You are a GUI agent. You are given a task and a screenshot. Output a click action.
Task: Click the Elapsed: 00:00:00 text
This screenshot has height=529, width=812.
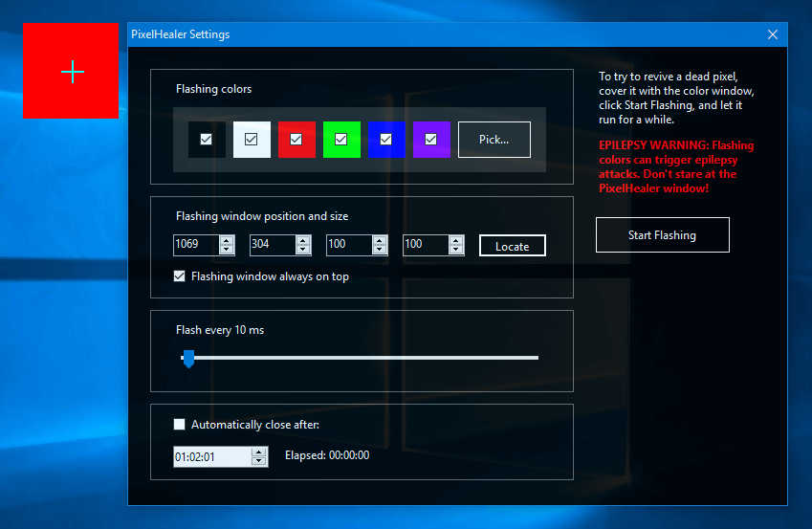click(x=327, y=455)
